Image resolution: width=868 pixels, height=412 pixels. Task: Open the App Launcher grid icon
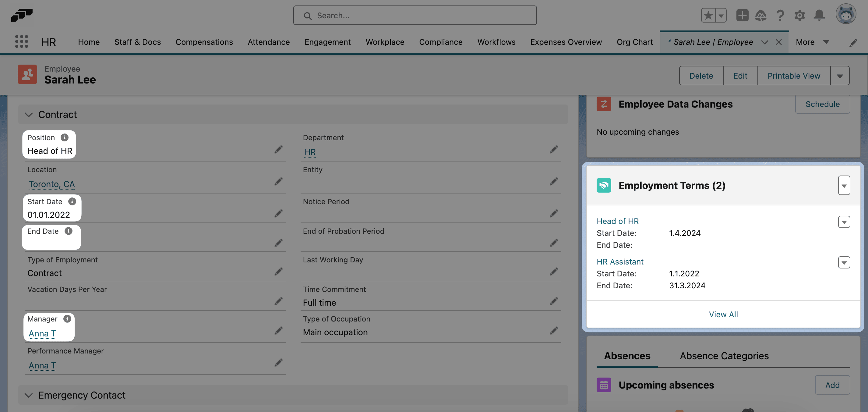tap(22, 41)
